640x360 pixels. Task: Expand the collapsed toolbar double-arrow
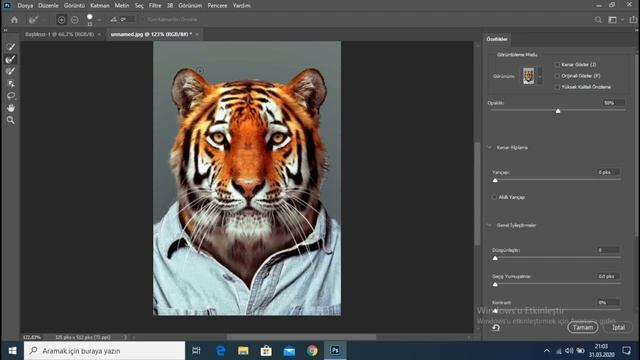[x=5, y=30]
